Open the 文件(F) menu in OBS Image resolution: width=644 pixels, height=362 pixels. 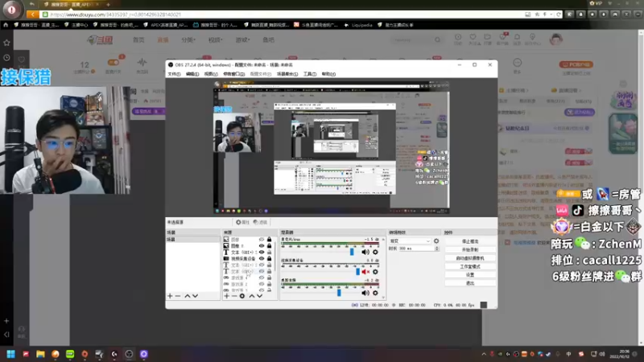point(174,74)
